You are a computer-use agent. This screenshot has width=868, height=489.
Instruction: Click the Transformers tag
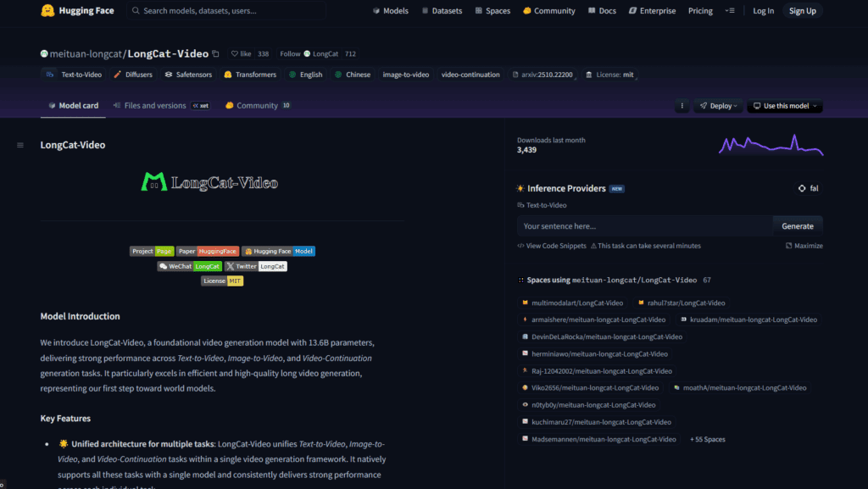(x=250, y=75)
